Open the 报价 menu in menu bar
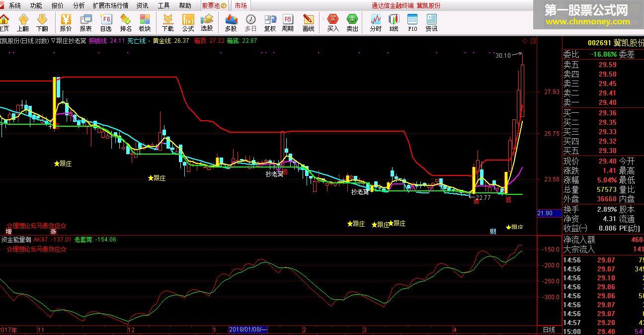The height and width of the screenshot is (335, 644). 57,5
